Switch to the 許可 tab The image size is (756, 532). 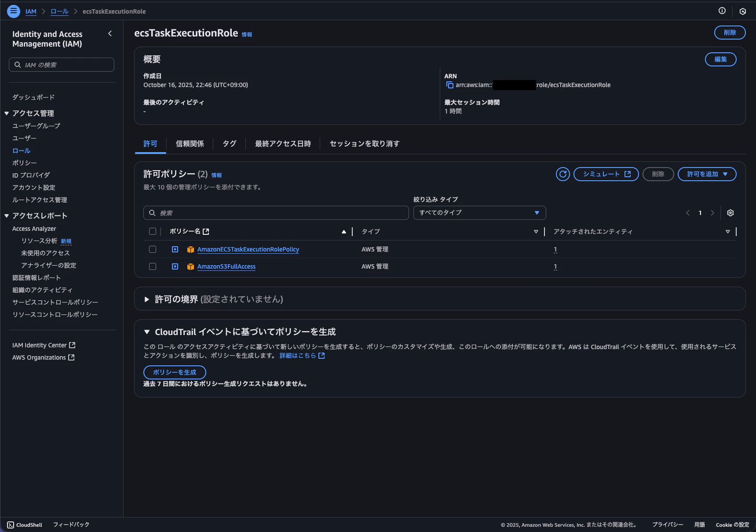click(150, 144)
